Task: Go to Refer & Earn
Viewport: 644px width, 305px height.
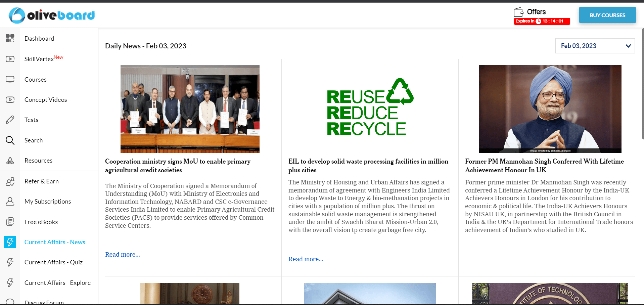Action: point(42,181)
